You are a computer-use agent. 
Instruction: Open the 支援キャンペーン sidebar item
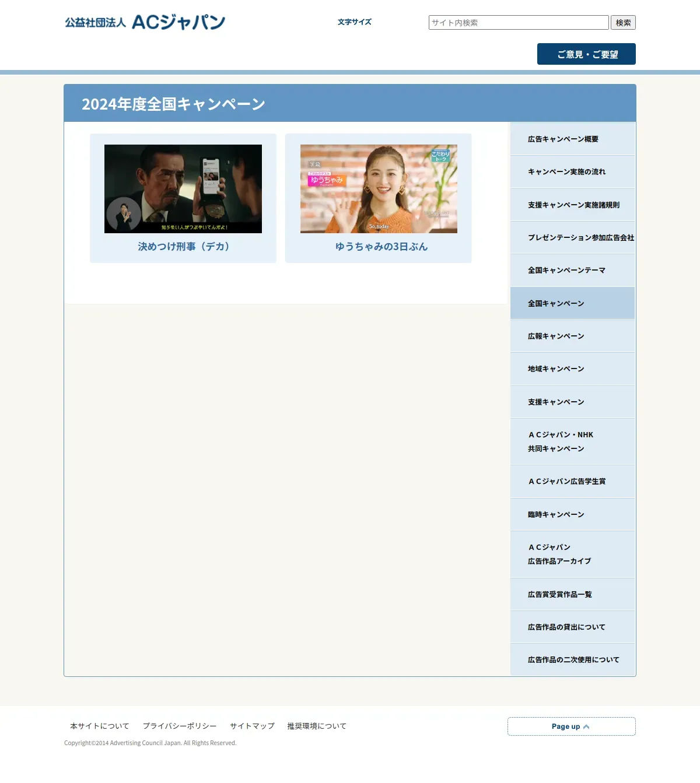coord(573,402)
